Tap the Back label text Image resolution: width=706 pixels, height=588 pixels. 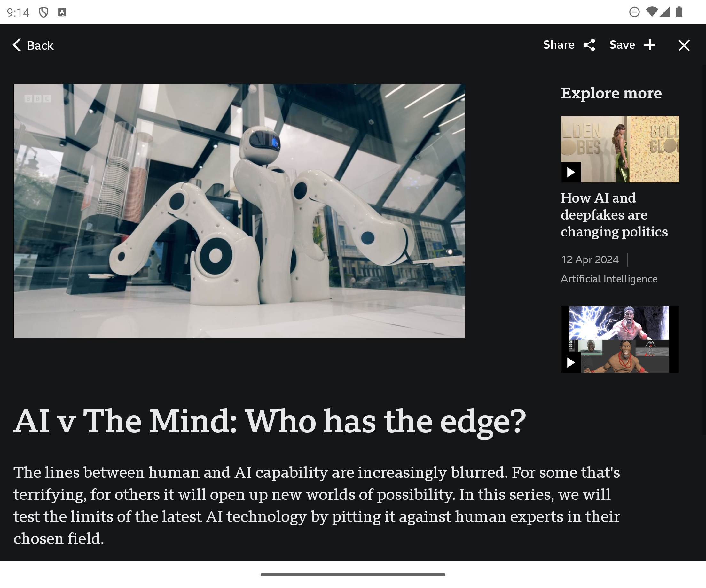(40, 45)
